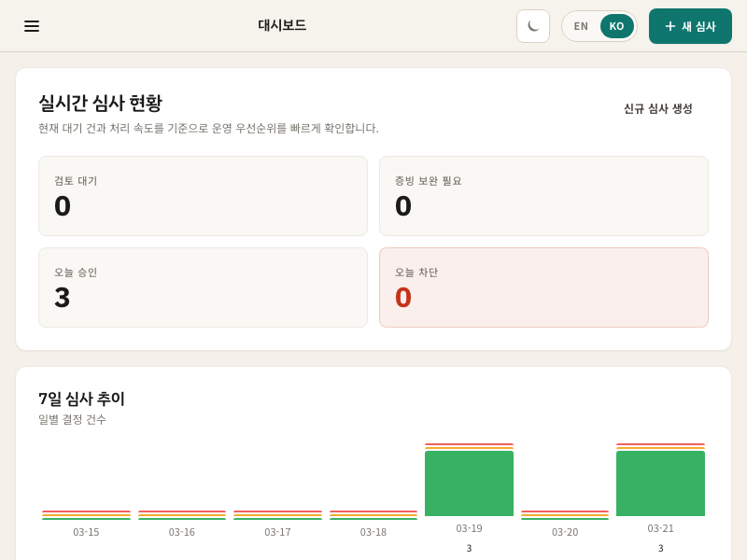Click the 03-20 flat bar

tap(564, 513)
